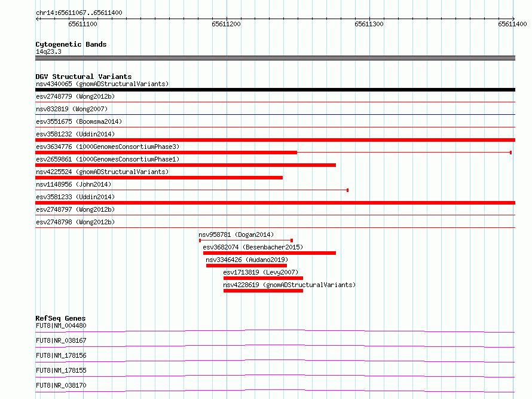Click the thin red line of nsv958781
The height and width of the screenshot is (399, 532).
click(x=246, y=240)
